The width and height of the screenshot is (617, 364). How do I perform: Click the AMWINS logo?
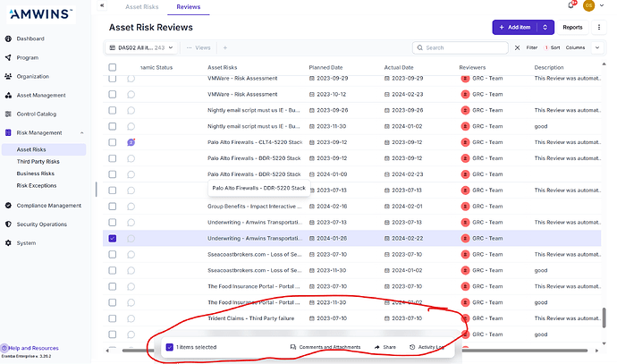pyautogui.click(x=41, y=14)
